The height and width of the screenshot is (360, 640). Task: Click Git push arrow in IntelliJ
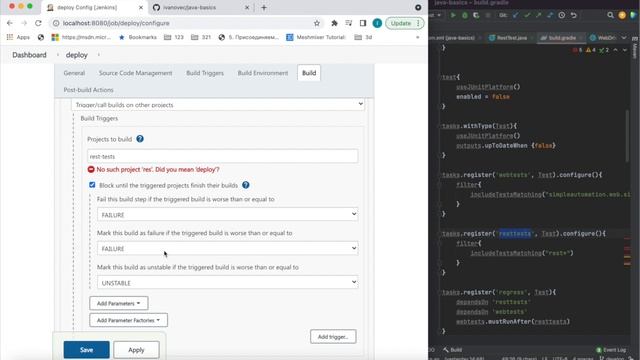pyautogui.click(x=539, y=15)
